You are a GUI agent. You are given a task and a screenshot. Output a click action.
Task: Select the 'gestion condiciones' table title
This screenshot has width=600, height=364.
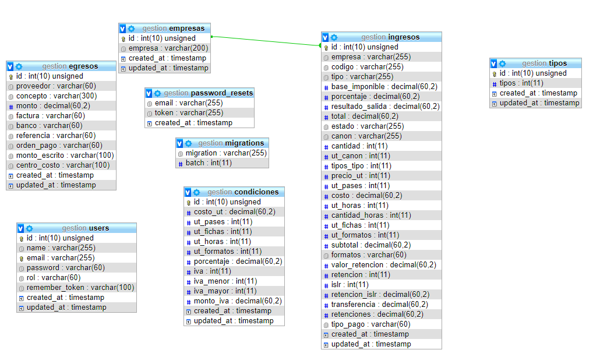pos(243,192)
